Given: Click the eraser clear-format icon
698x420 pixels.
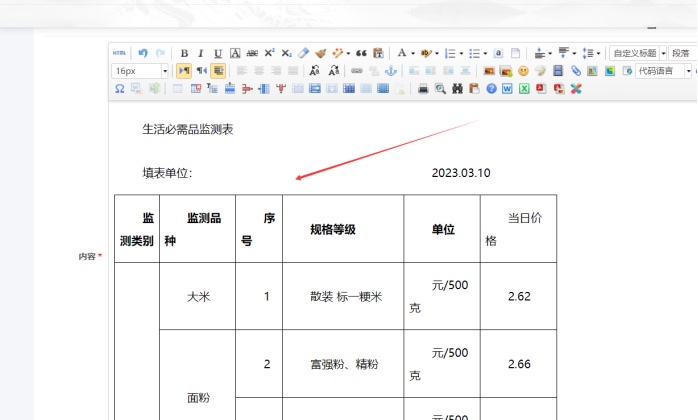Looking at the screenshot, I should (x=304, y=53).
